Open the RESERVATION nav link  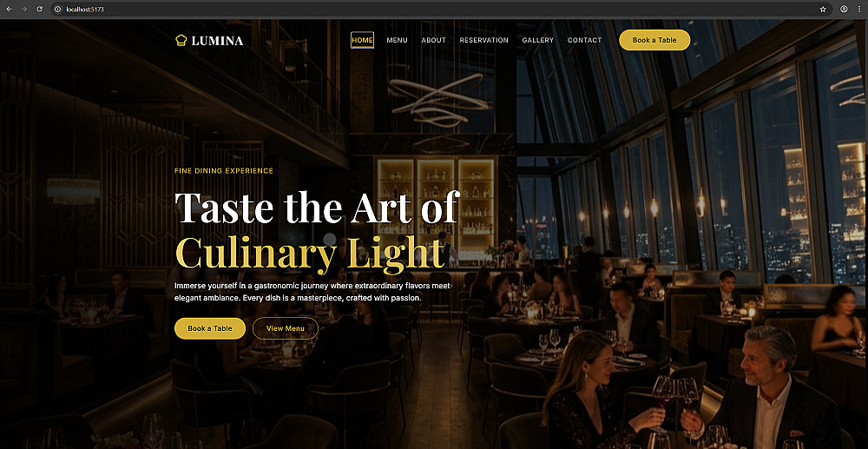[x=483, y=40]
